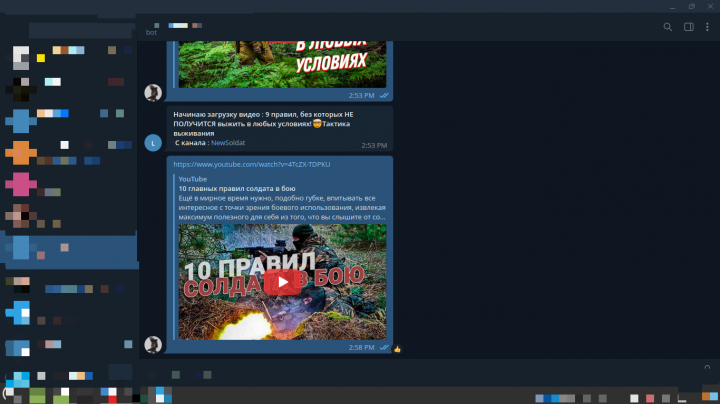Viewport: 720px width, 404px height.
Task: Open the chat with pink avatar
Action: [69, 185]
